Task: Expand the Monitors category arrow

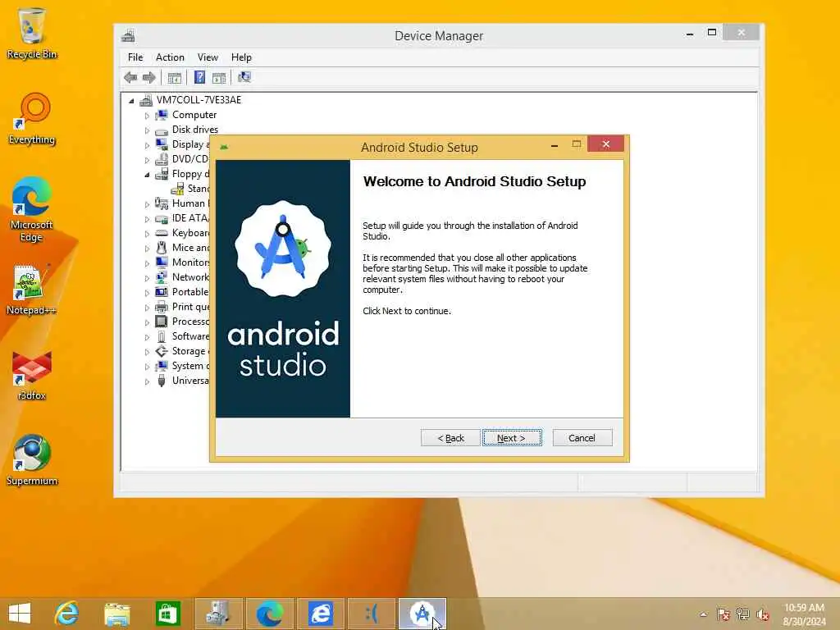Action: (147, 263)
